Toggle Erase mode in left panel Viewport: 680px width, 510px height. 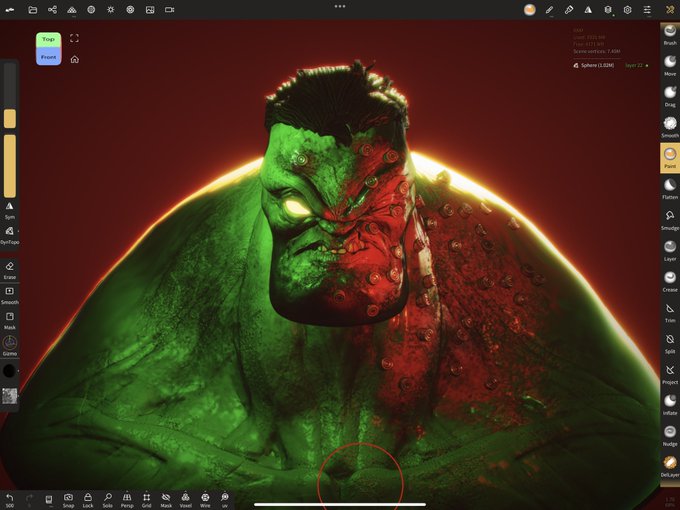point(10,270)
